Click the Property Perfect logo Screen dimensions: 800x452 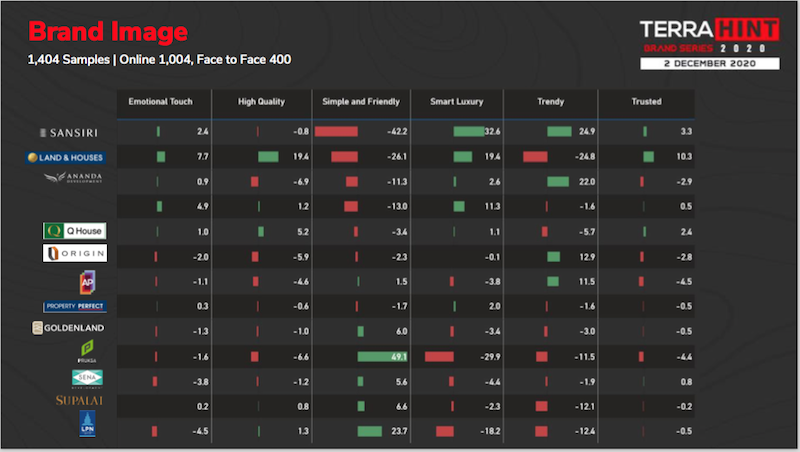click(x=75, y=306)
